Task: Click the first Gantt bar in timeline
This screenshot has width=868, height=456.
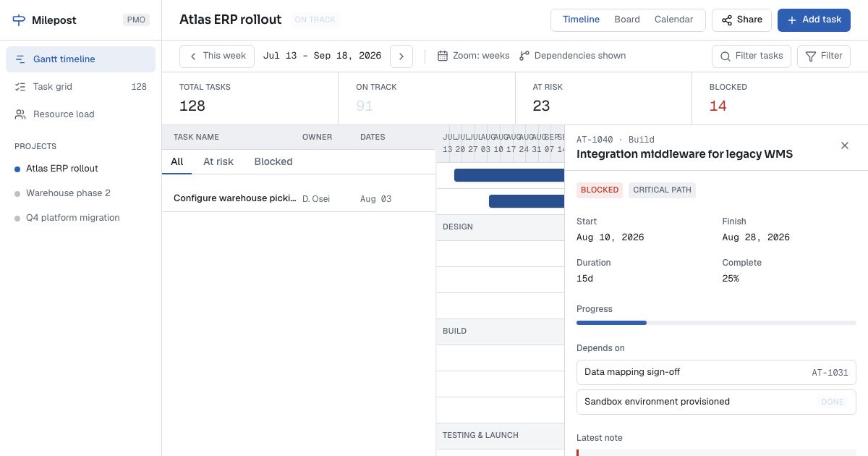Action: click(509, 175)
